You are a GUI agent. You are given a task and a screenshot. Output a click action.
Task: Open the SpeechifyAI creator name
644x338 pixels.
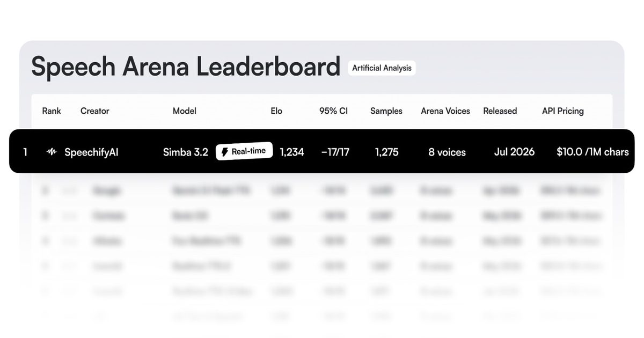point(91,152)
